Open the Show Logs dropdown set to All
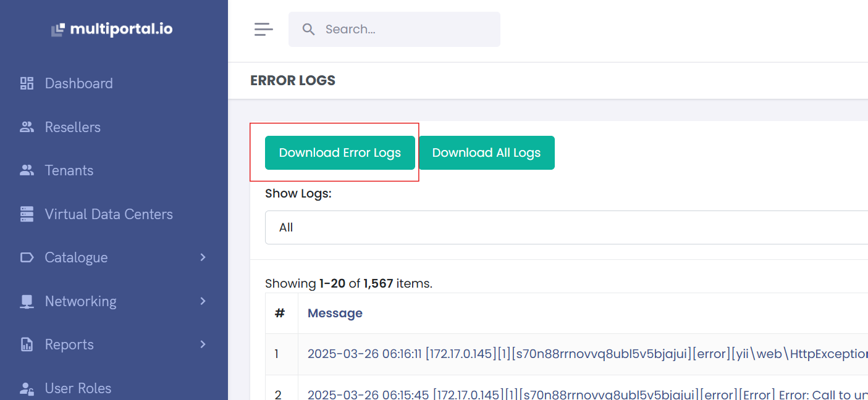 pyautogui.click(x=567, y=227)
